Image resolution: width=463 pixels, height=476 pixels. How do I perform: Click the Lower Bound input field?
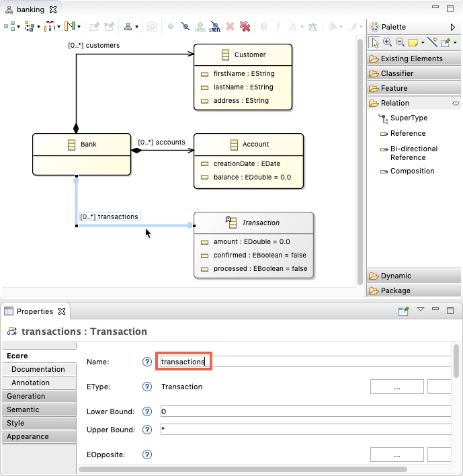[306, 411]
